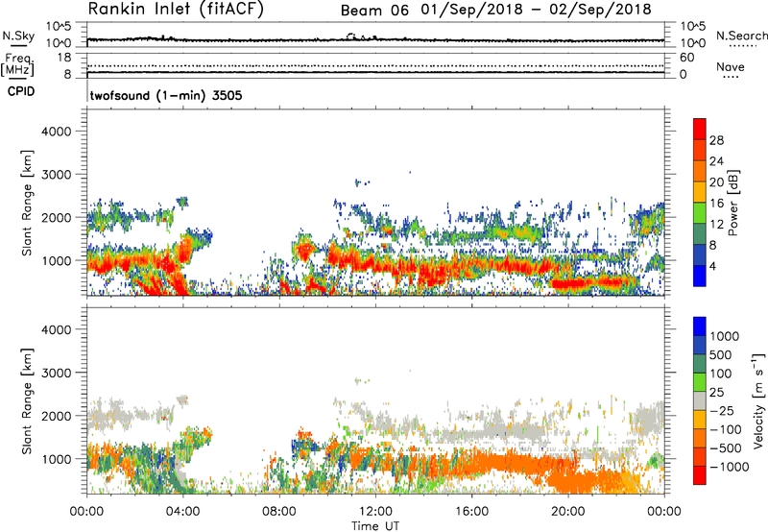Pick the gray -25 to 25 Velocity segment
Viewport: 768px width, 532px height.
(700, 401)
